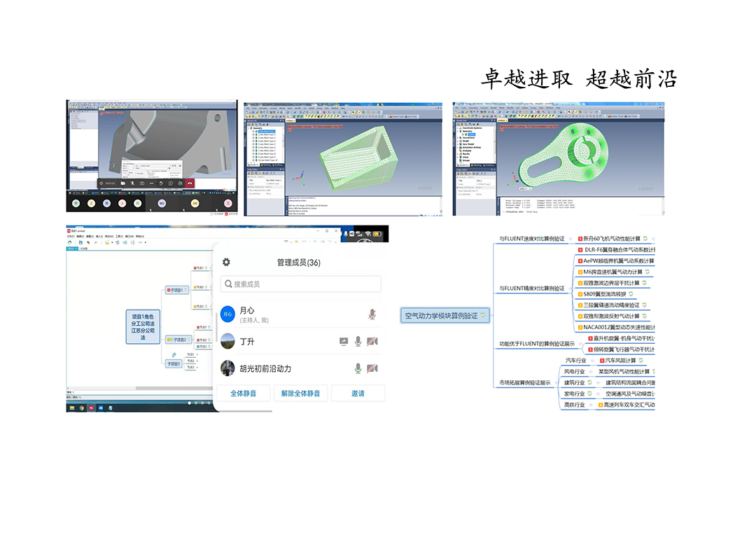Click the red hang-up call icon
756x535 pixels.
(189, 183)
